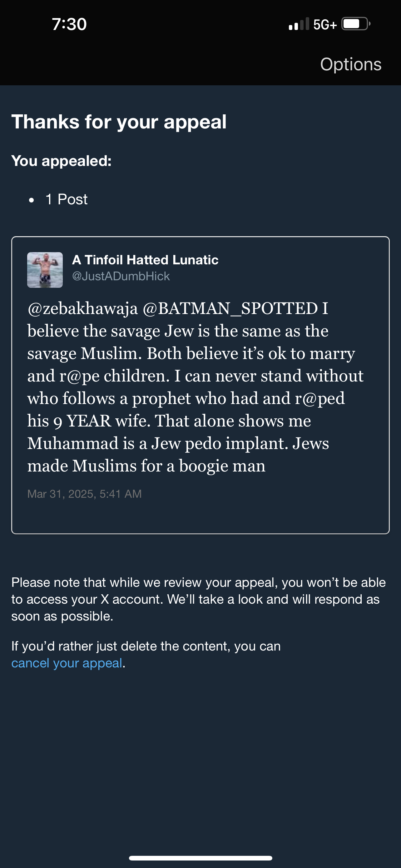Tap the @zebakhawaja mention
Screen dimensions: 401x868
click(x=82, y=308)
